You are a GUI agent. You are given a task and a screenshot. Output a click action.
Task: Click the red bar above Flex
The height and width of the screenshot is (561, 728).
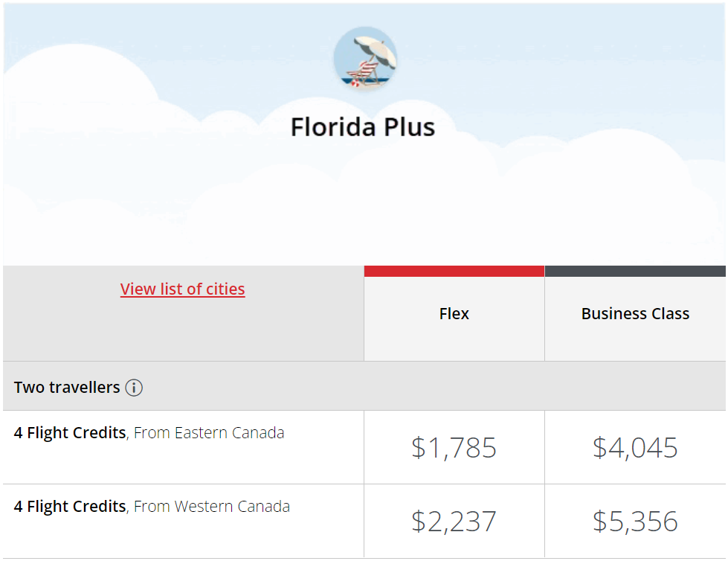click(x=454, y=272)
